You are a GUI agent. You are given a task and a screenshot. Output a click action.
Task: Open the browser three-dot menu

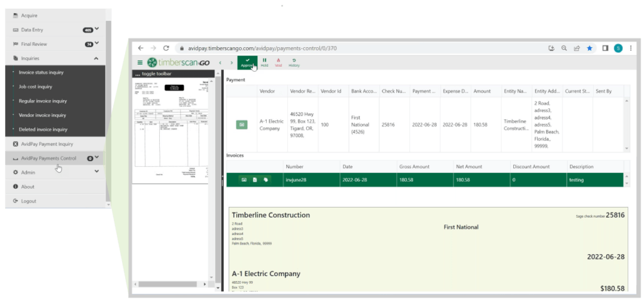tap(631, 48)
